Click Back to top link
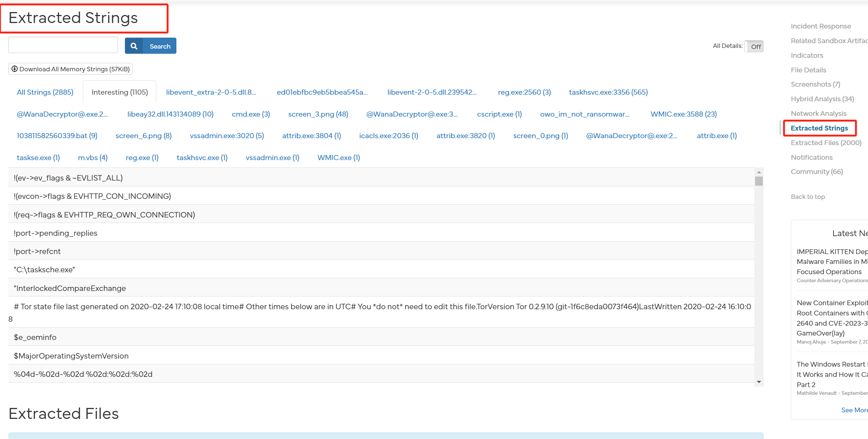868x439 pixels. (808, 197)
